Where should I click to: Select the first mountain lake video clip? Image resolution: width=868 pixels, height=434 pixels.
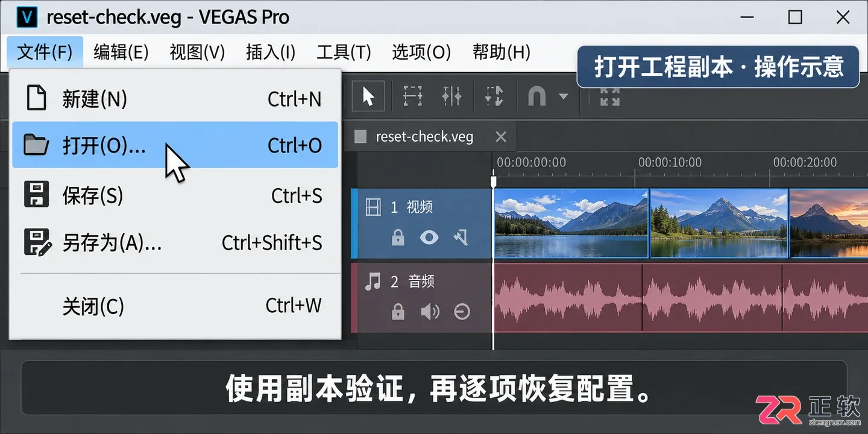tap(571, 223)
